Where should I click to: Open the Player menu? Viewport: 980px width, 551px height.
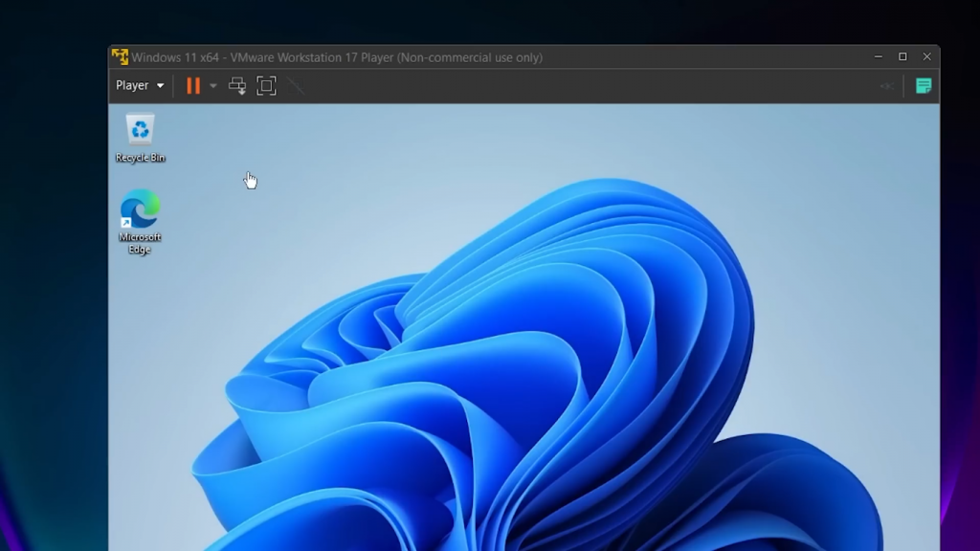(140, 85)
